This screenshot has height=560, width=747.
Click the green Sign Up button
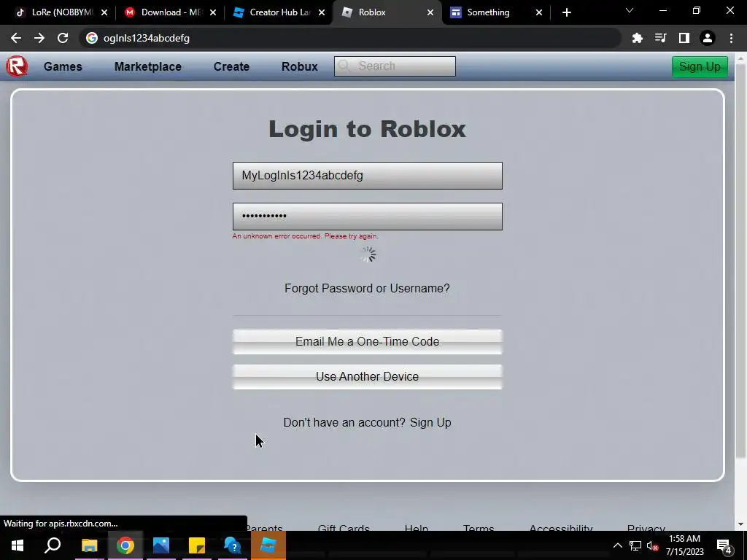click(700, 66)
